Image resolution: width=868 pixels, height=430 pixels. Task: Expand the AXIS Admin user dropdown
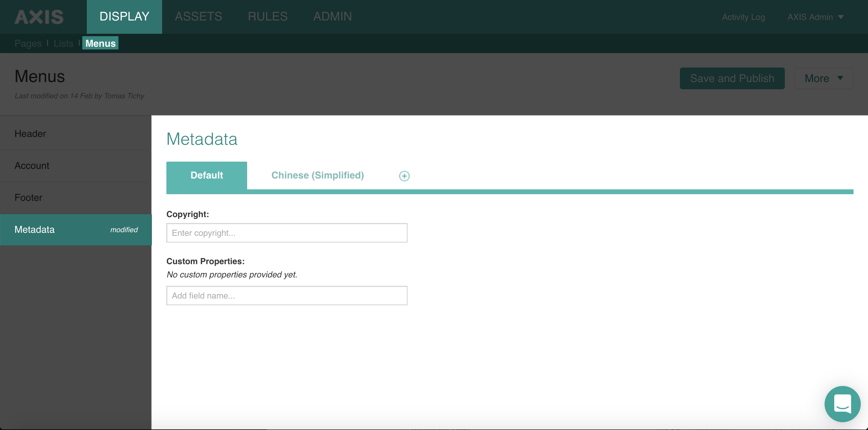(x=816, y=17)
